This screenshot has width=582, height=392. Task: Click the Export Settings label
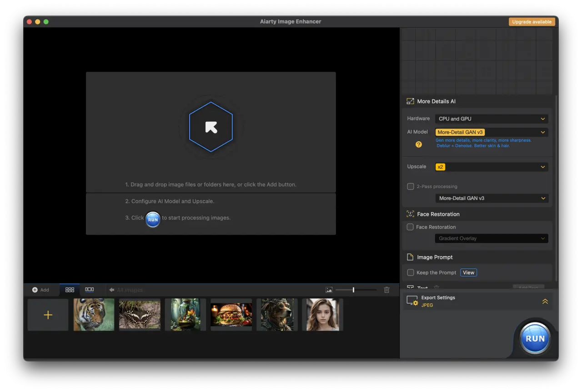(x=438, y=298)
